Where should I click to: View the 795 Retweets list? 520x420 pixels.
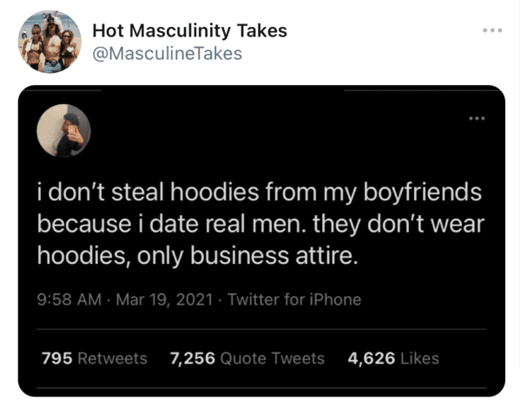[x=94, y=358]
